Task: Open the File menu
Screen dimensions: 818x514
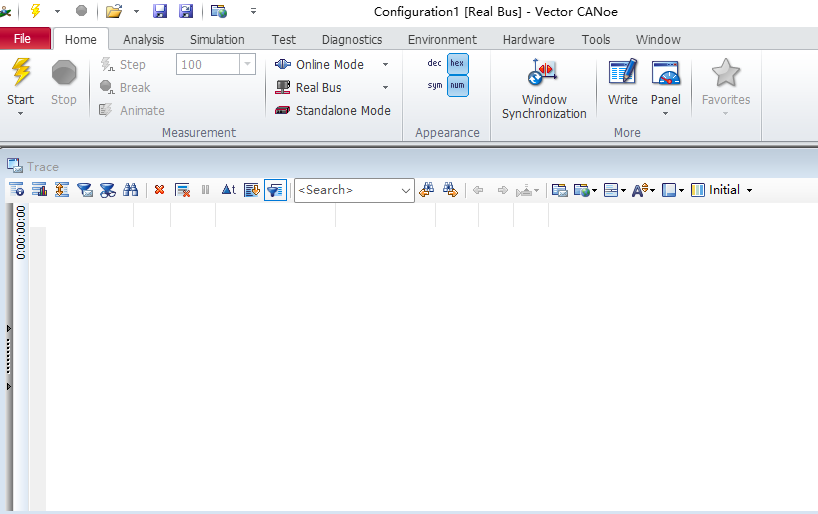Action: (23, 39)
